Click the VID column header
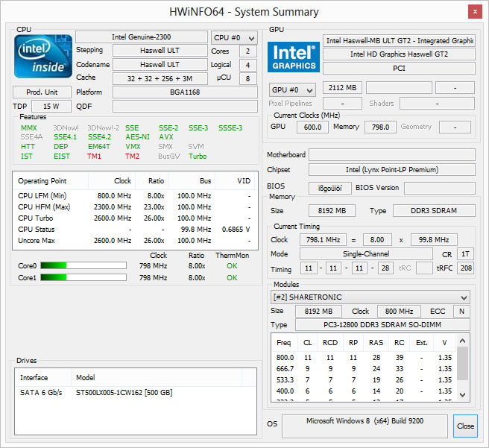The image size is (489, 448). (x=235, y=181)
